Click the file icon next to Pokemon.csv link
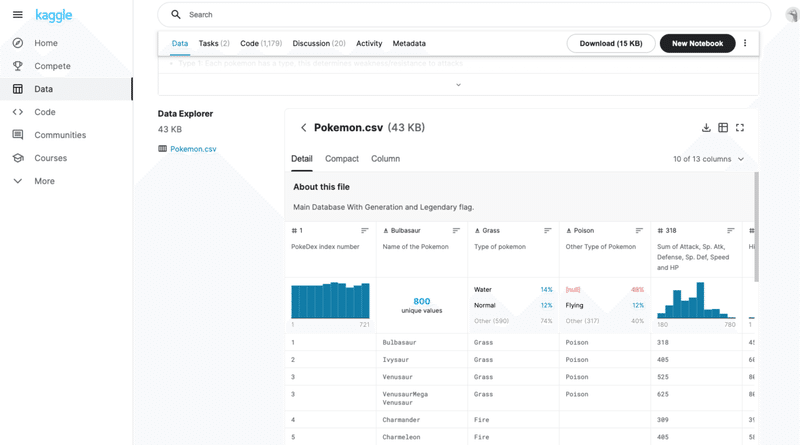This screenshot has height=445, width=800. pyautogui.click(x=162, y=149)
